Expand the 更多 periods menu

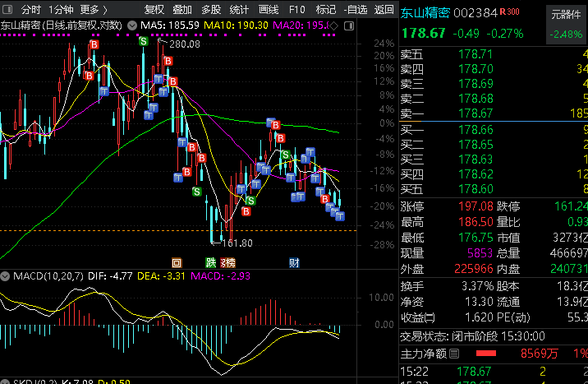94,9
